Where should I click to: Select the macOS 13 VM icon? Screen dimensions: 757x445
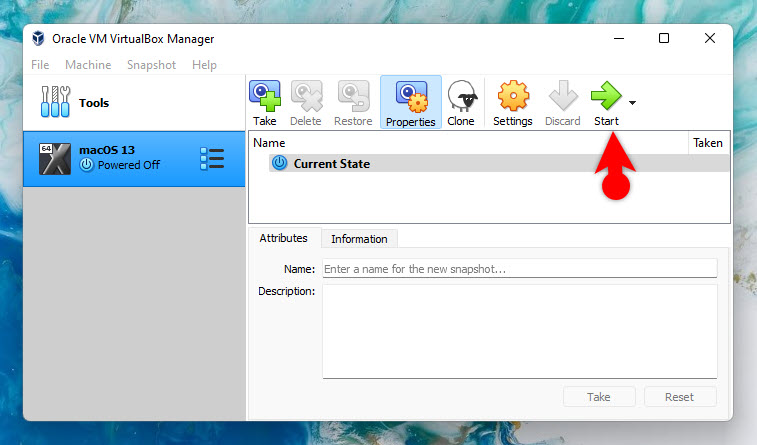(x=55, y=159)
